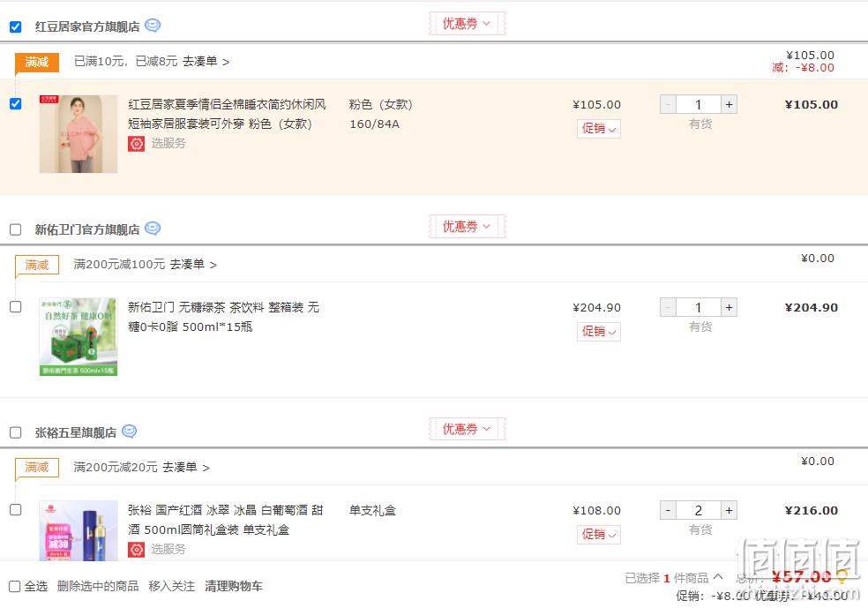The width and height of the screenshot is (868, 608).
Task: Click quantity field of 红豆居家 pajamas
Action: (x=699, y=104)
